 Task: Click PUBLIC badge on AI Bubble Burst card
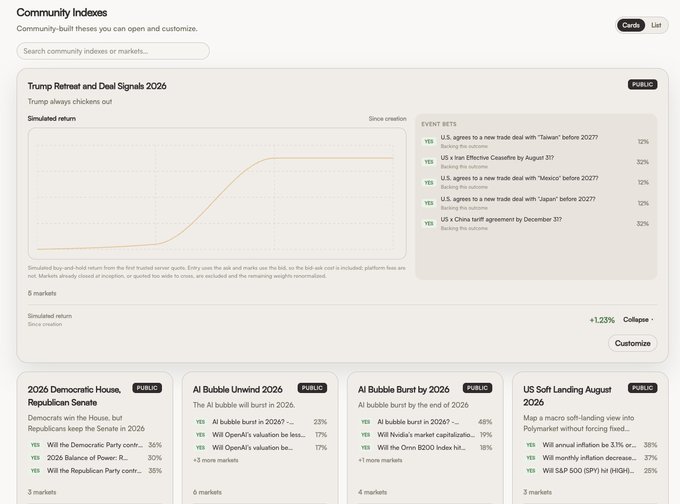coord(477,388)
